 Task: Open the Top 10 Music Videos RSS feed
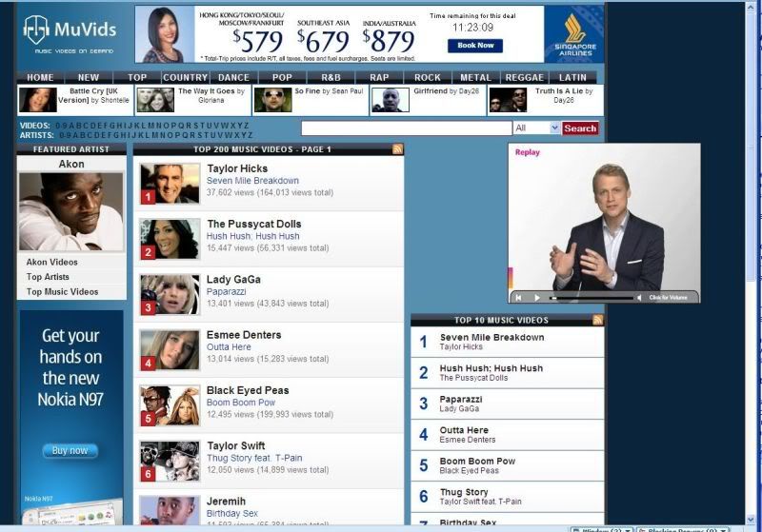pos(597,321)
